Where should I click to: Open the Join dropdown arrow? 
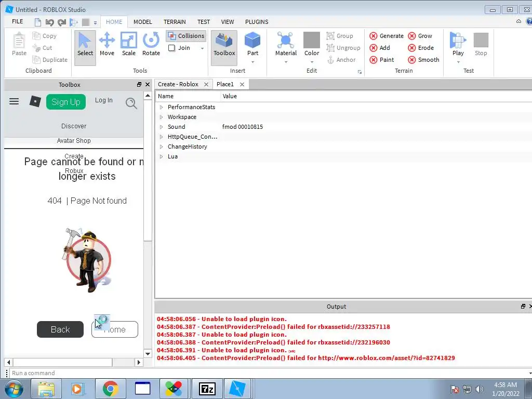(x=202, y=48)
